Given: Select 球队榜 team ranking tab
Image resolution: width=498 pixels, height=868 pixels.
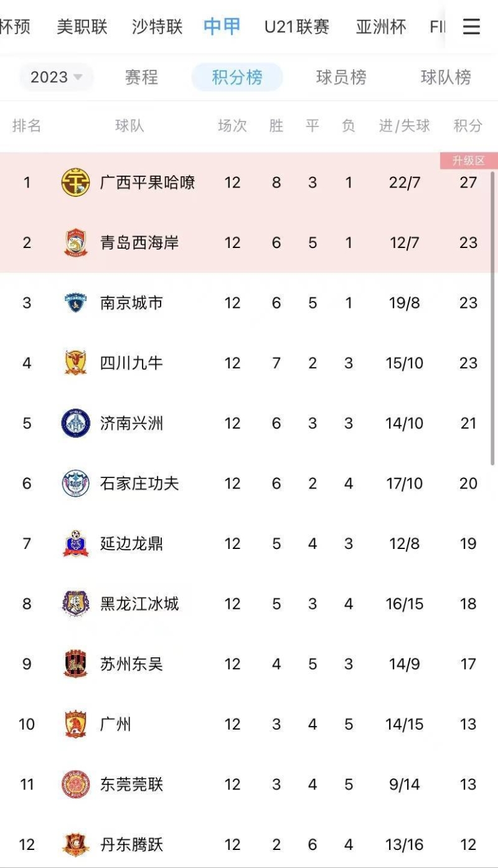Looking at the screenshot, I should (x=446, y=77).
